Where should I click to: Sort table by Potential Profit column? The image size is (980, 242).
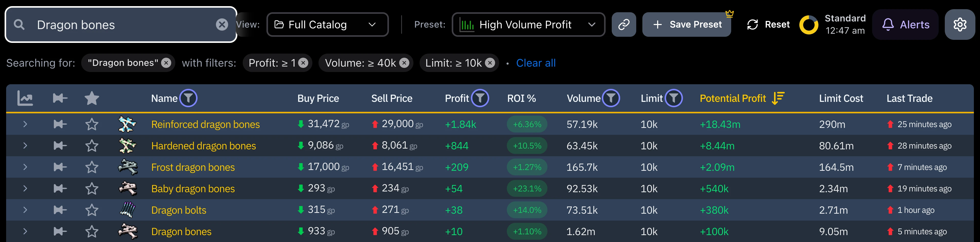pyautogui.click(x=742, y=99)
